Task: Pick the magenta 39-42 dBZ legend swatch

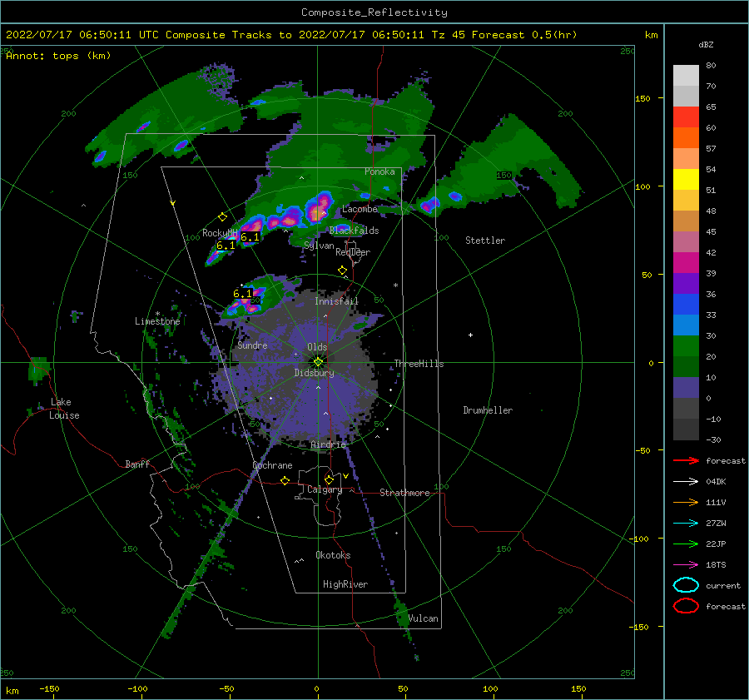Action: click(686, 263)
